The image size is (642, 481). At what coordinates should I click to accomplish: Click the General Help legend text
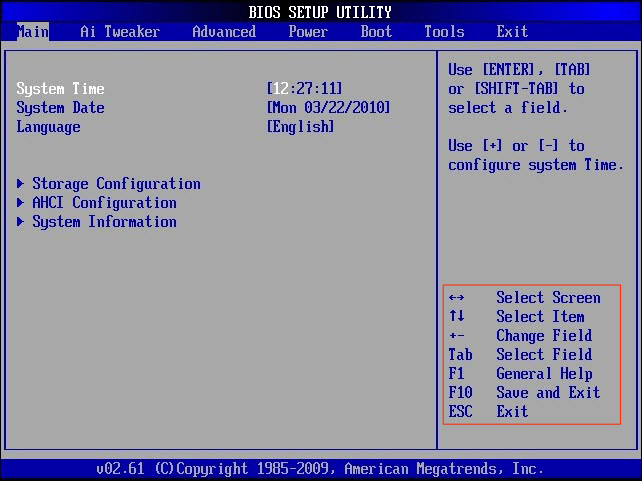544,374
